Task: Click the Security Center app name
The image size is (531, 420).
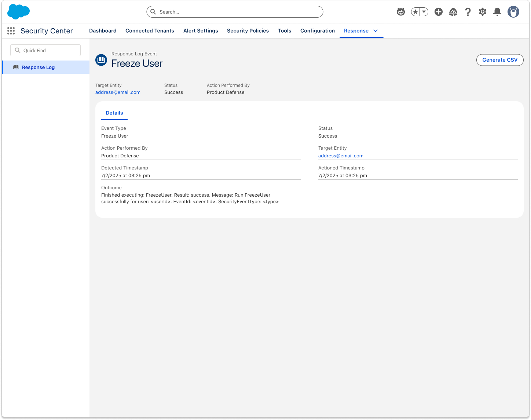Action: click(47, 31)
